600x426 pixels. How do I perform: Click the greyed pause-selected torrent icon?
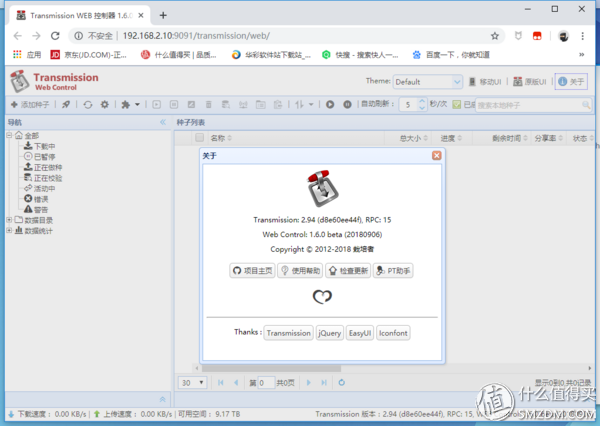[x=174, y=104]
